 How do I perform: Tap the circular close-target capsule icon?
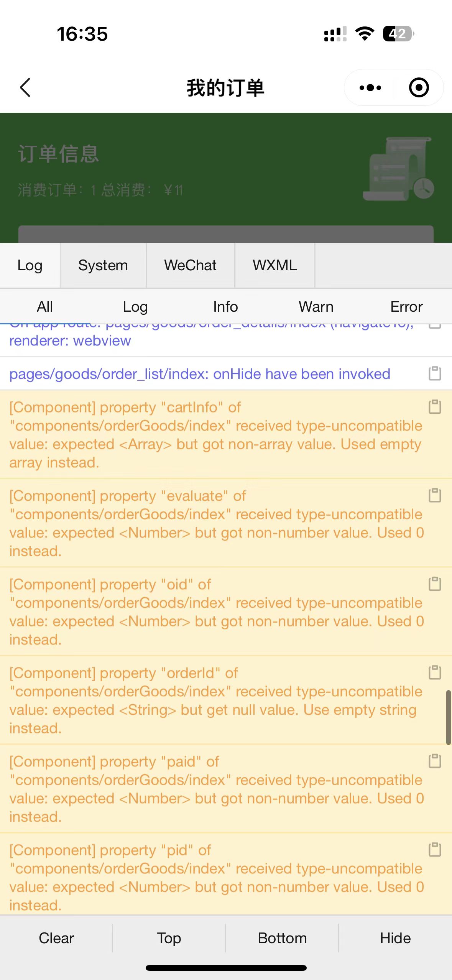(419, 88)
